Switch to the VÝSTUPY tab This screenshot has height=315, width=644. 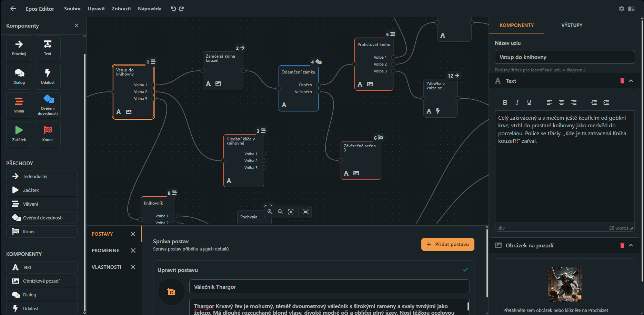[572, 25]
